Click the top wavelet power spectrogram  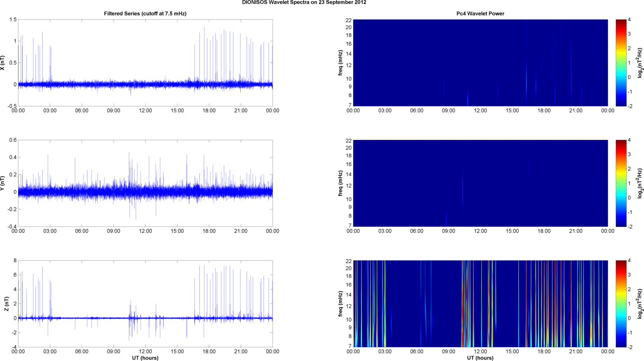(x=480, y=63)
